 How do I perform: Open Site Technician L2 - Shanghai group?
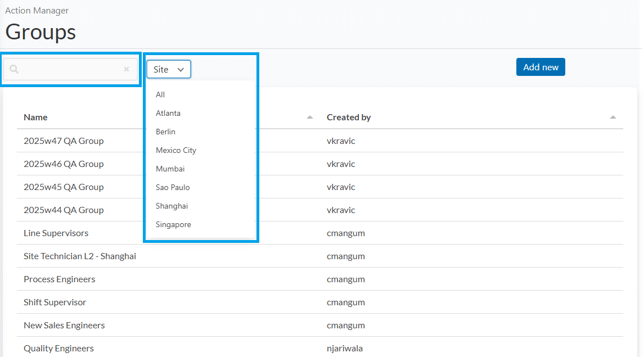tap(80, 256)
